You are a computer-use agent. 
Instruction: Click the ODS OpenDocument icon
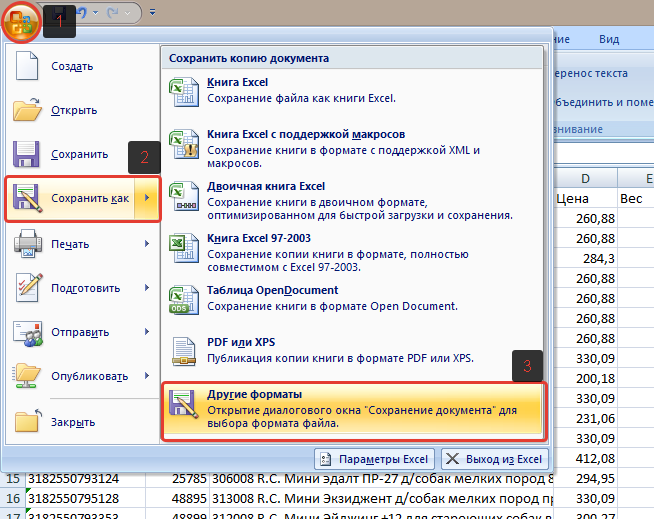(184, 300)
